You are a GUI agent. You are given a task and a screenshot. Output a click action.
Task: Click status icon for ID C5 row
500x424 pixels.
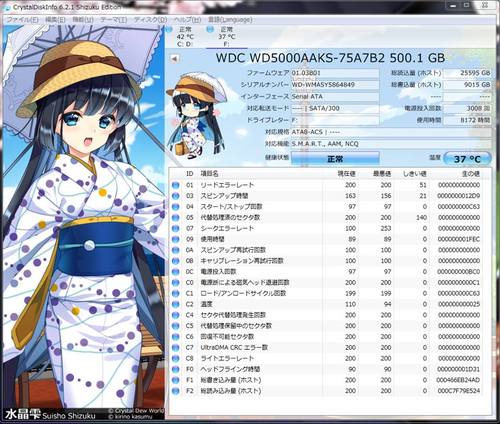tap(175, 326)
